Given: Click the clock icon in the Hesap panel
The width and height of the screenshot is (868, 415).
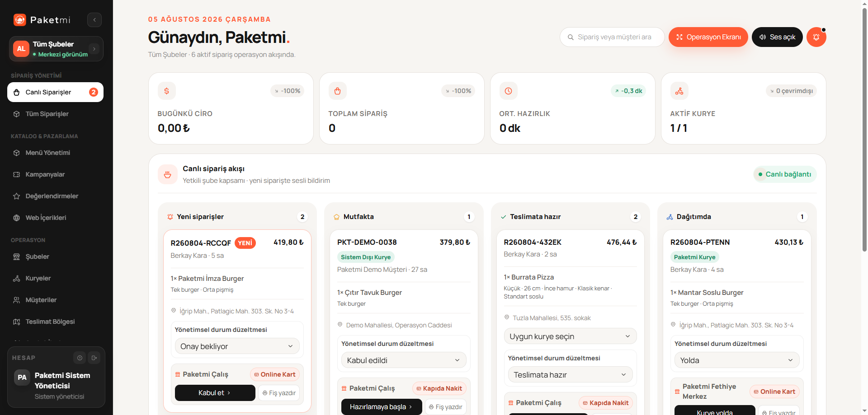Looking at the screenshot, I should click(x=80, y=358).
